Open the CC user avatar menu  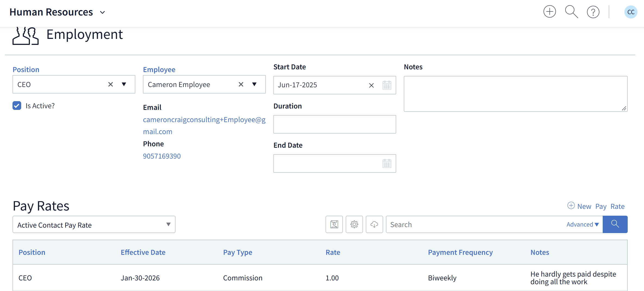pyautogui.click(x=631, y=12)
